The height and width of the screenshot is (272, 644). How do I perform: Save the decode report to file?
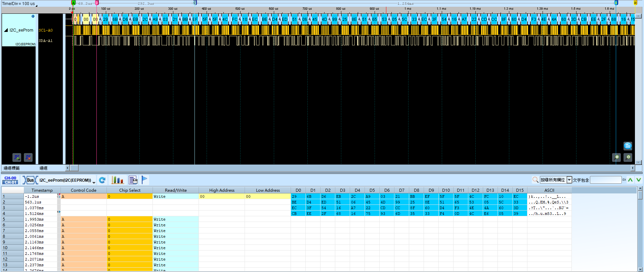click(x=133, y=180)
